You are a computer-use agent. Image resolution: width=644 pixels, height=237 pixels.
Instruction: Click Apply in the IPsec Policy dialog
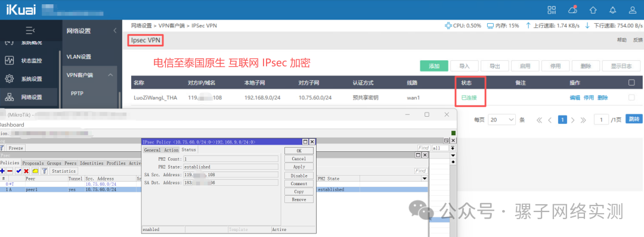299,167
